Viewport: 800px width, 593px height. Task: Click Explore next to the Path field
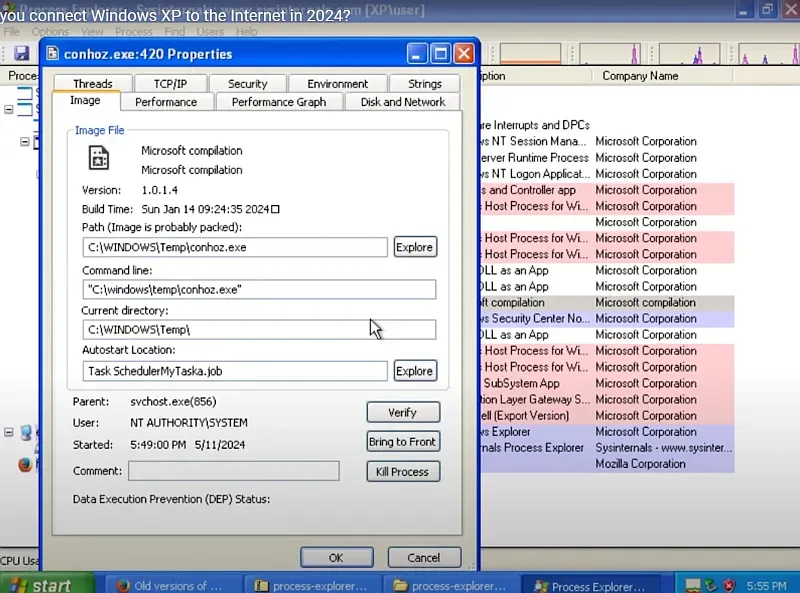pyautogui.click(x=414, y=247)
